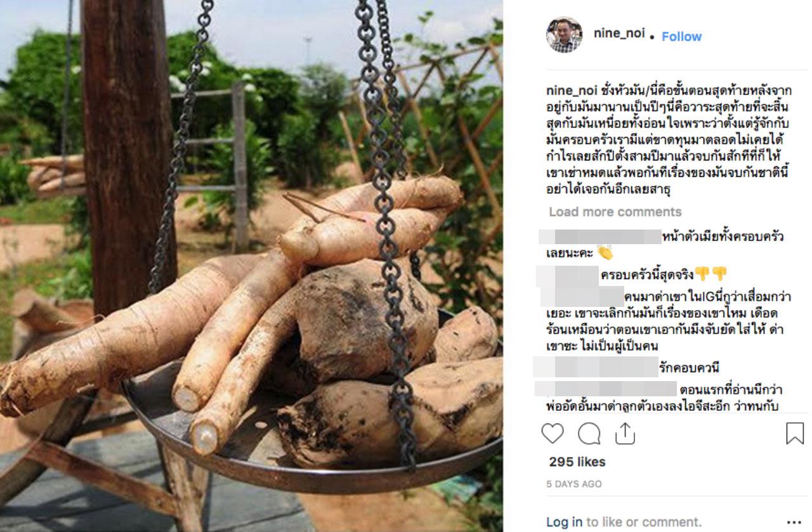Click the Log in link

click(x=564, y=522)
